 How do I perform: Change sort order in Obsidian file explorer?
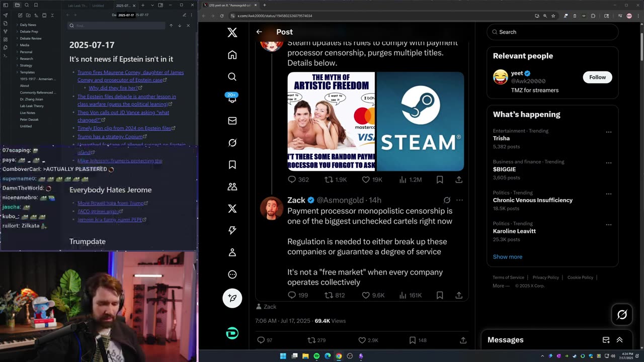point(36,16)
